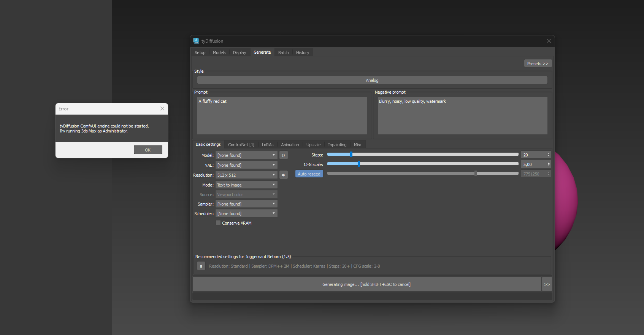Screen dimensions: 644x335
Task: Close the tyDiffusion window
Action: click(x=549, y=41)
